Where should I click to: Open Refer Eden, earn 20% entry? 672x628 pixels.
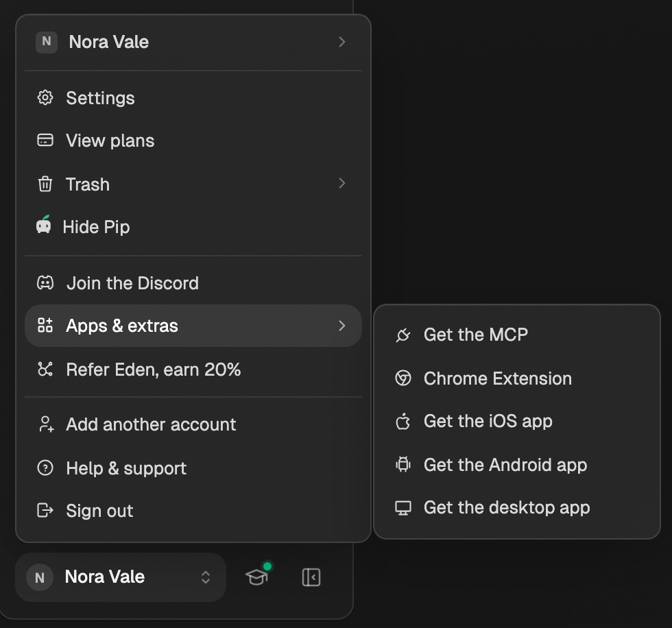coord(193,370)
